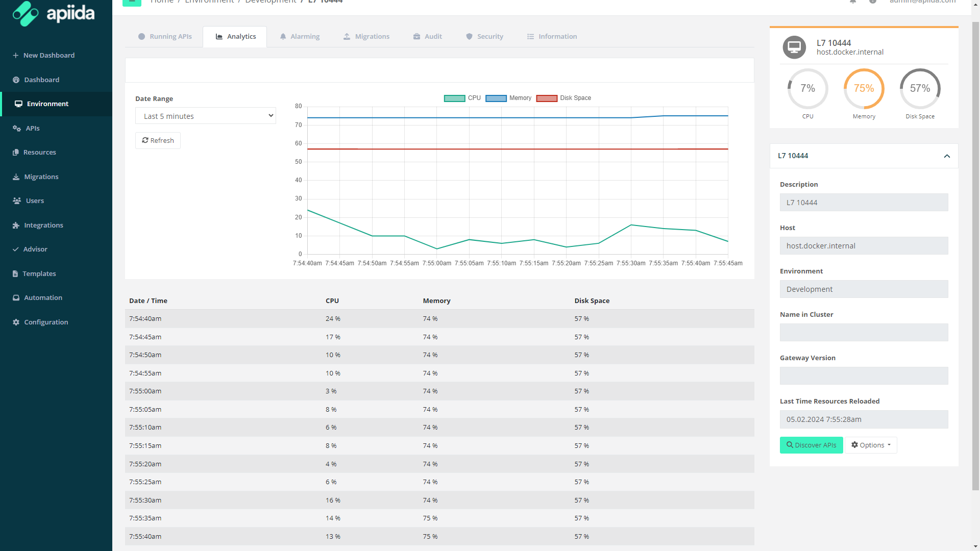Image resolution: width=980 pixels, height=551 pixels.
Task: Open the Security tab
Action: click(484, 36)
